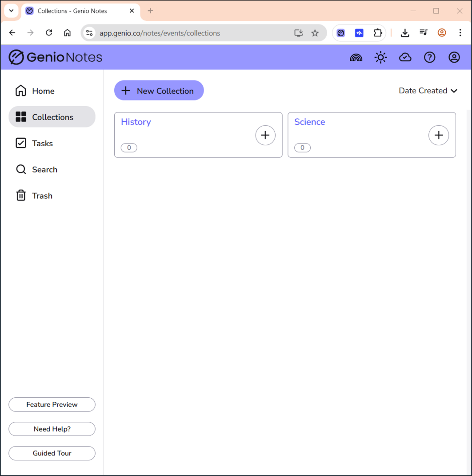
Task: Click the rainbow color theme icon
Action: [356, 57]
